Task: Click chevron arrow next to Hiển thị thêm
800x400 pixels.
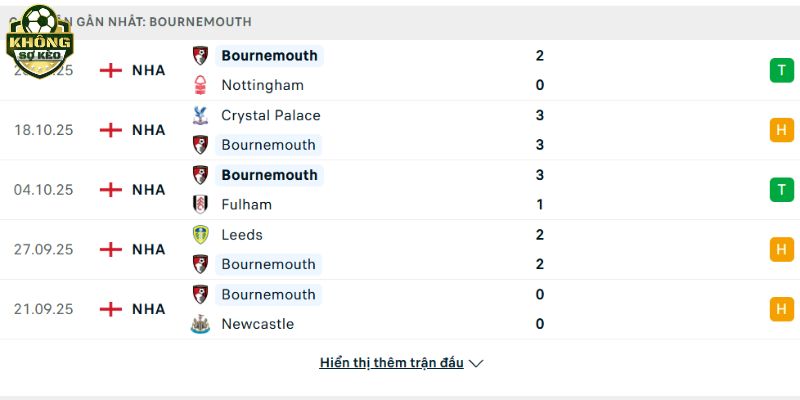Action: (476, 364)
